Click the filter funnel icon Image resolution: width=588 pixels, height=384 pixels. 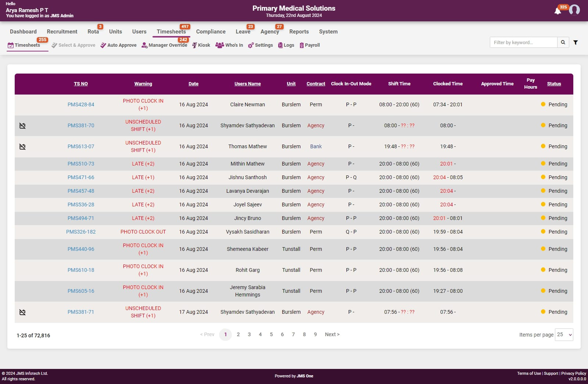point(576,43)
